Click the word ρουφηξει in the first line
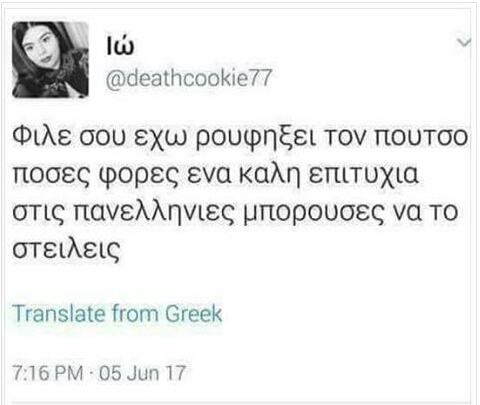The width and height of the screenshot is (480, 405). tap(254, 138)
